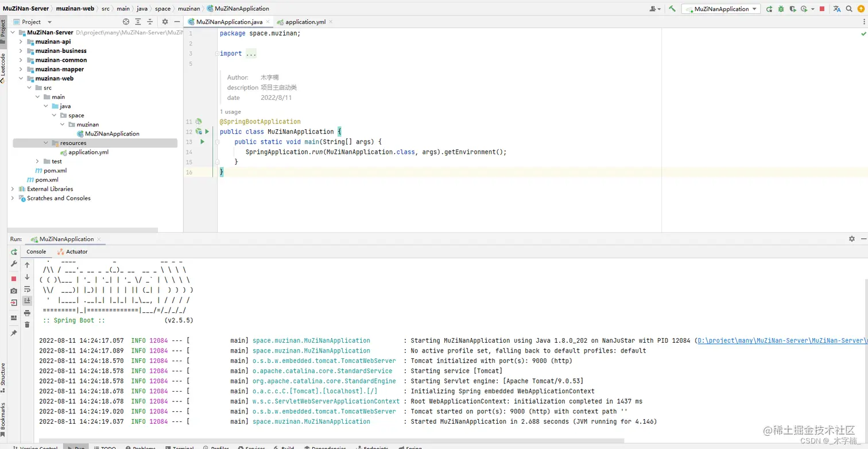The width and height of the screenshot is (868, 449).
Task: Expand all nodes in Project panel
Action: (138, 22)
